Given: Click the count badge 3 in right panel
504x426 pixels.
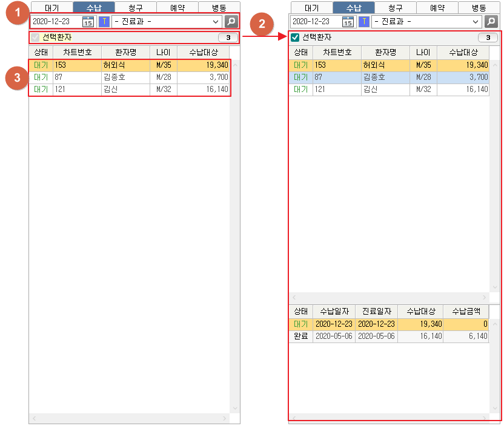Looking at the screenshot, I should click(x=488, y=38).
